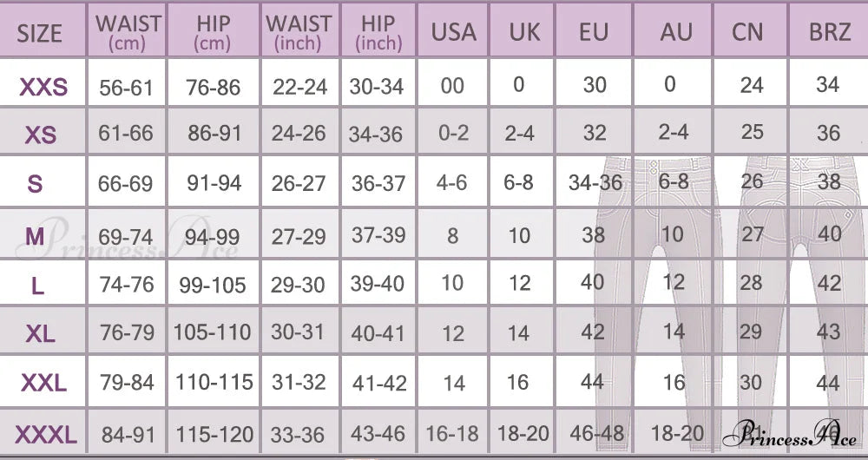Screen dimensions: 868x460
Task: Select the XXXL size row label
Action: tap(43, 434)
